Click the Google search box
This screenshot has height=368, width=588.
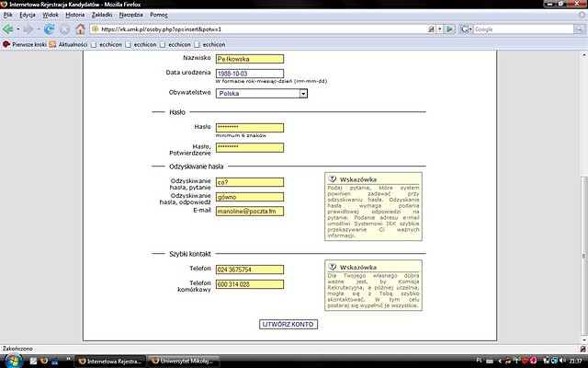pos(524,29)
